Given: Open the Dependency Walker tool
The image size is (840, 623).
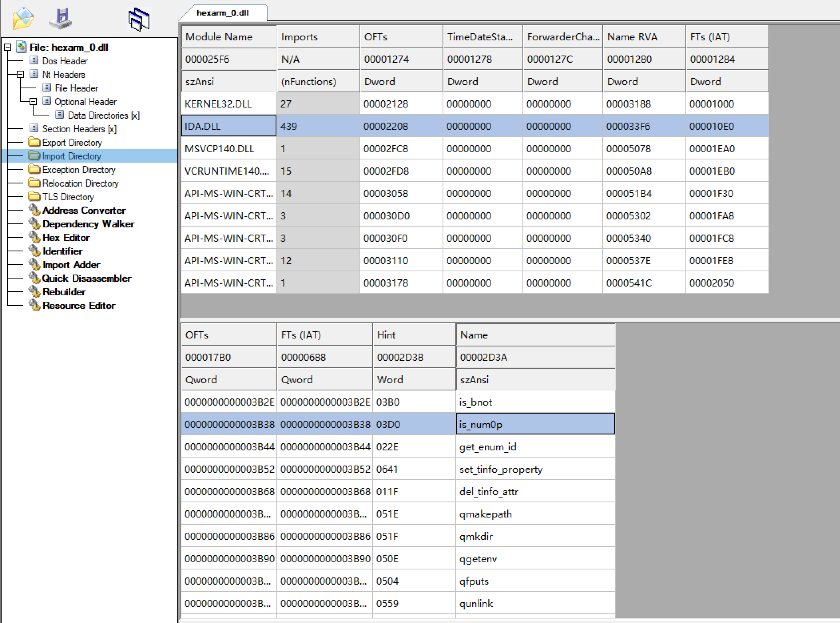Looking at the screenshot, I should pyautogui.click(x=88, y=224).
